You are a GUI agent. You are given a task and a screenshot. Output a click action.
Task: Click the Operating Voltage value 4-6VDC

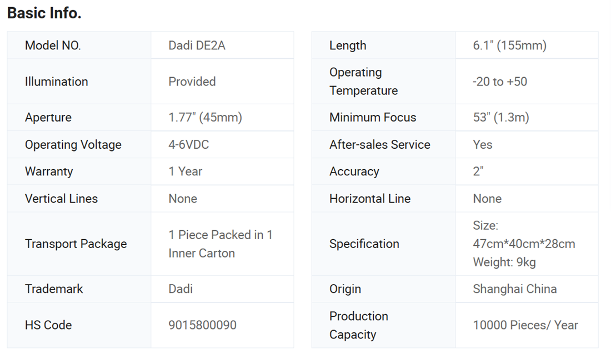coord(188,145)
